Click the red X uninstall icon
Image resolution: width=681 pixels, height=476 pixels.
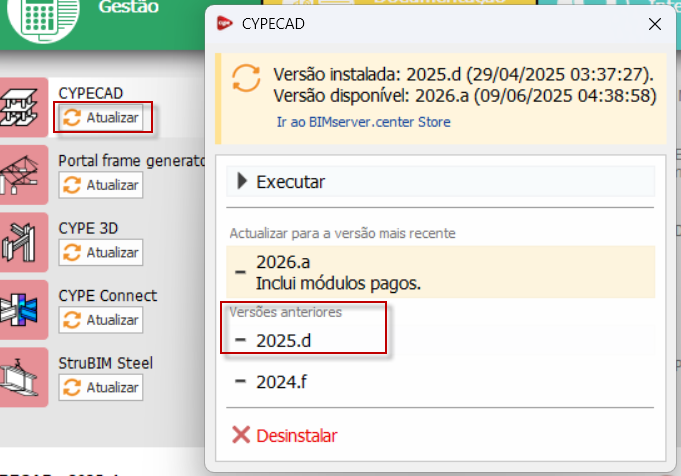241,435
